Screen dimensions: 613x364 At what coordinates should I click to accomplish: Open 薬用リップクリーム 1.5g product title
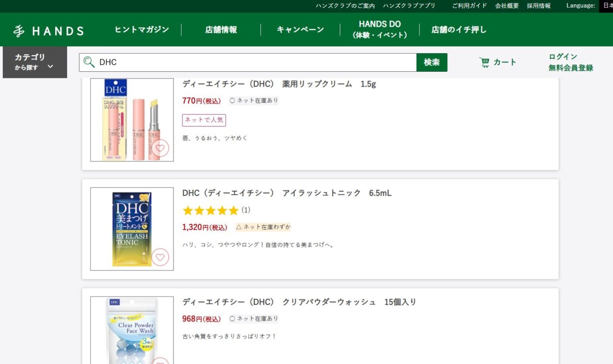pos(279,84)
